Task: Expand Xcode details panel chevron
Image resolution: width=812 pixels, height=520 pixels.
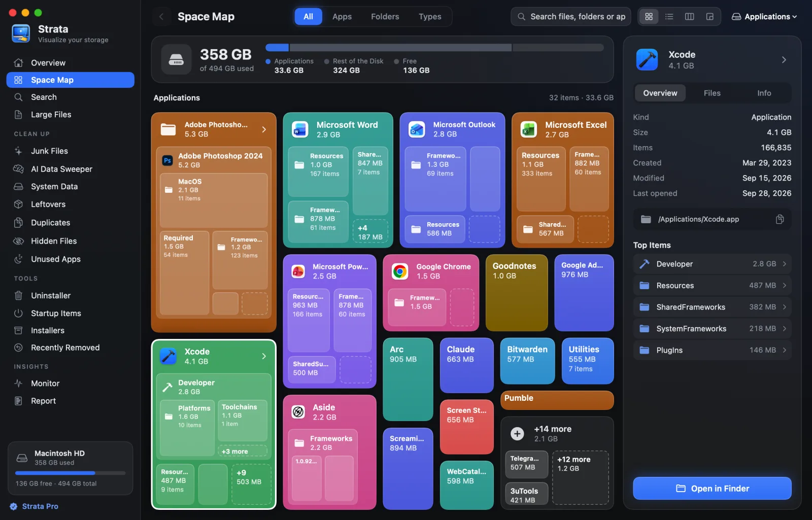Action: pyautogui.click(x=784, y=60)
